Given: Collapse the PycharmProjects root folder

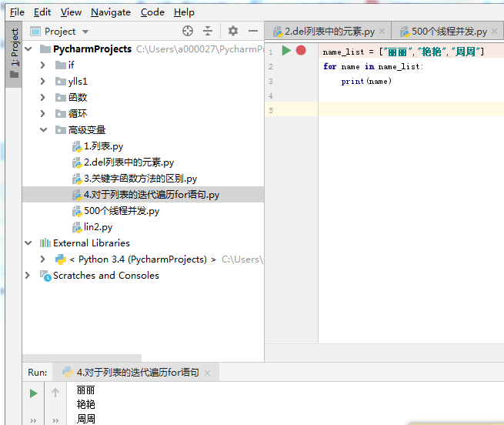Looking at the screenshot, I should pos(28,49).
